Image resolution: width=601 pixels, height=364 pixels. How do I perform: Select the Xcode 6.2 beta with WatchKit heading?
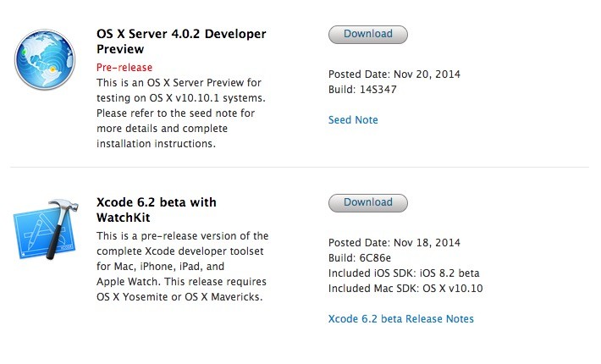point(157,210)
